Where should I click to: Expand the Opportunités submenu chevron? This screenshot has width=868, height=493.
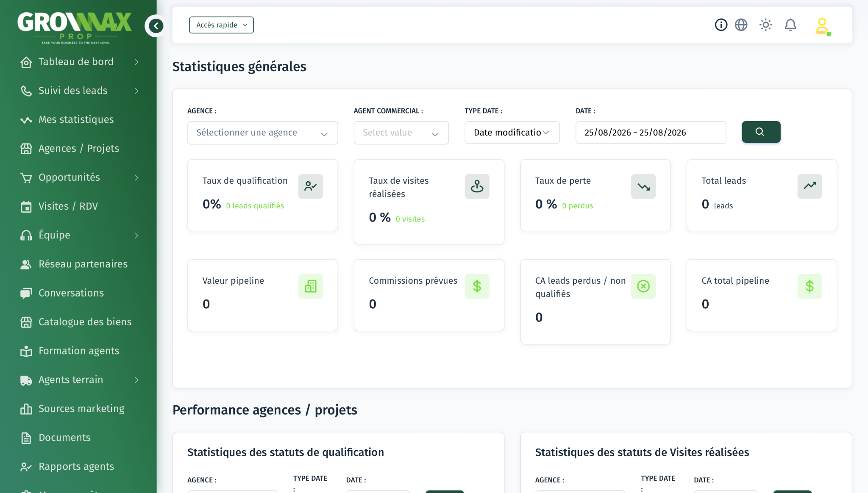[x=136, y=177]
